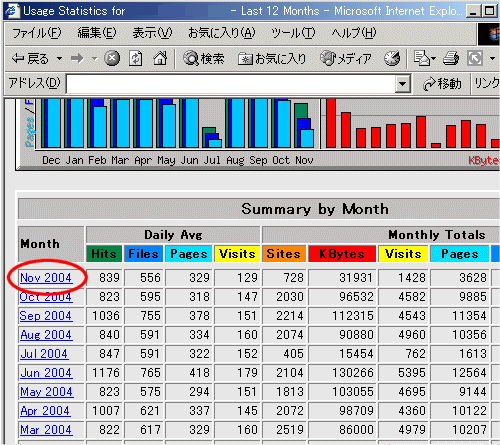Click the Back (戻る) button
Viewport: 500px width, 445px height.
30,59
